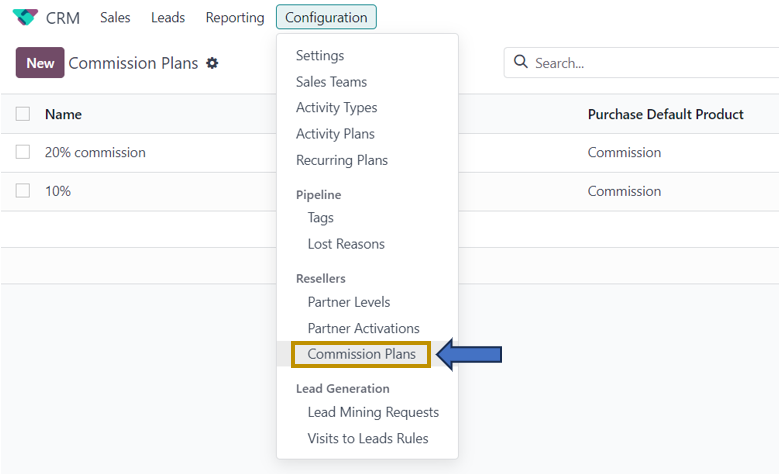Open the Sales menu
This screenshot has height=474, width=779.
point(115,18)
